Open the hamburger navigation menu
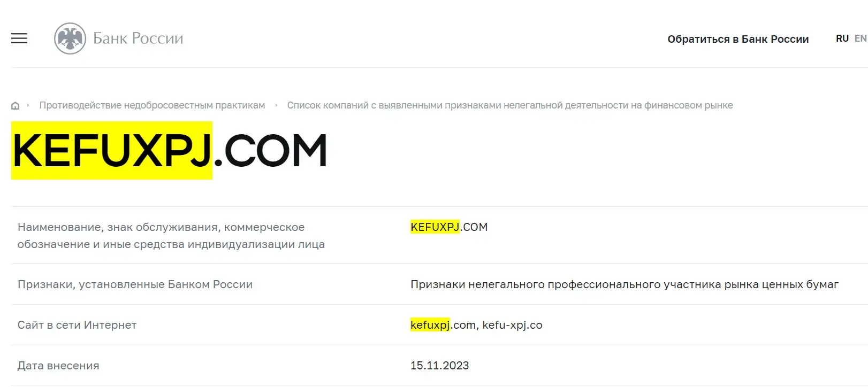The image size is (868, 387). pos(19,38)
